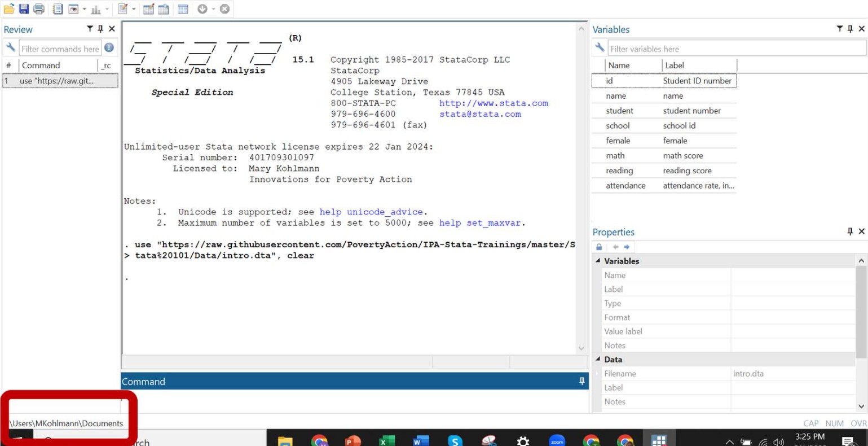Click the More down-arrow circle icon
Image resolution: width=868 pixels, height=446 pixels.
(x=202, y=9)
